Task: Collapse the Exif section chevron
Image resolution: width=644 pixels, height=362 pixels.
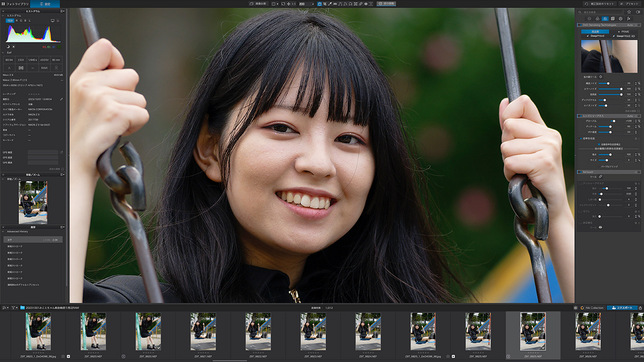Action: tap(3, 53)
